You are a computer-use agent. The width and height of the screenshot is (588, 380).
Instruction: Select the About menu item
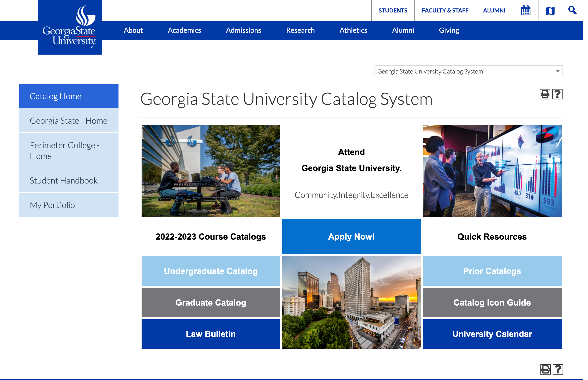click(133, 29)
